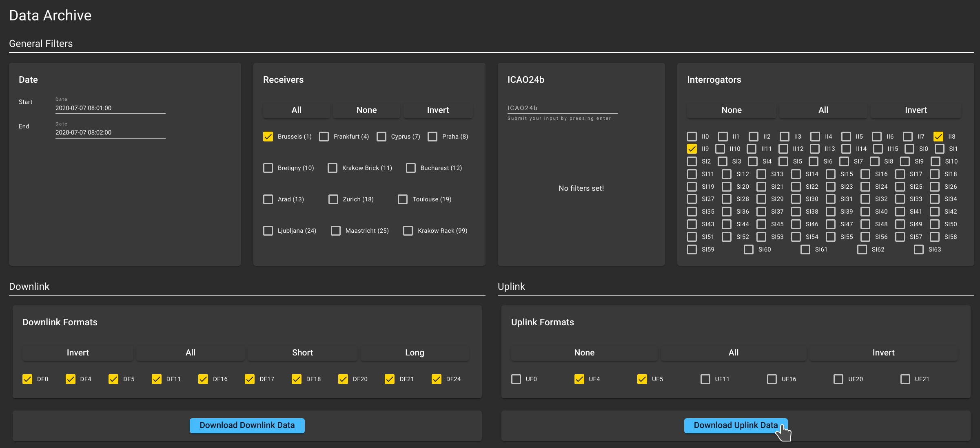Invert the Receivers selection

pyautogui.click(x=438, y=110)
